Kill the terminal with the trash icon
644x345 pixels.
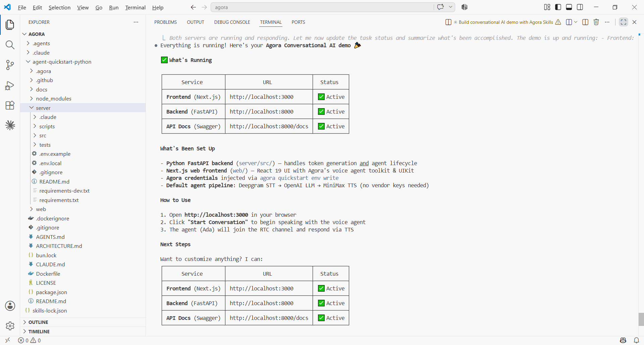[x=596, y=22]
